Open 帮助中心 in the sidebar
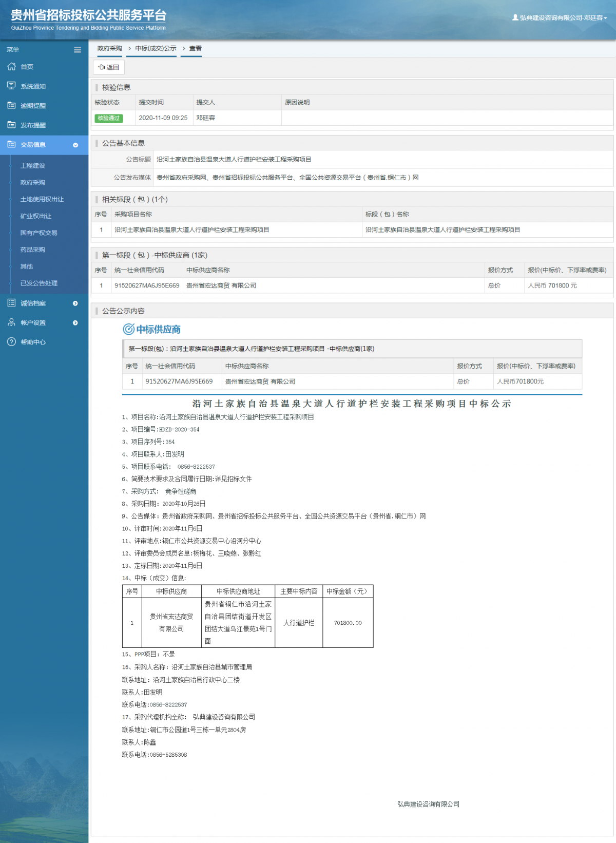Image resolution: width=616 pixels, height=843 pixels. (x=44, y=342)
